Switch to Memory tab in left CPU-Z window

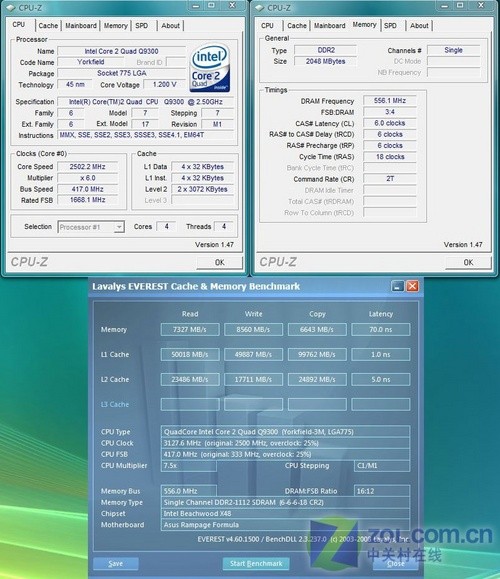[x=115, y=25]
